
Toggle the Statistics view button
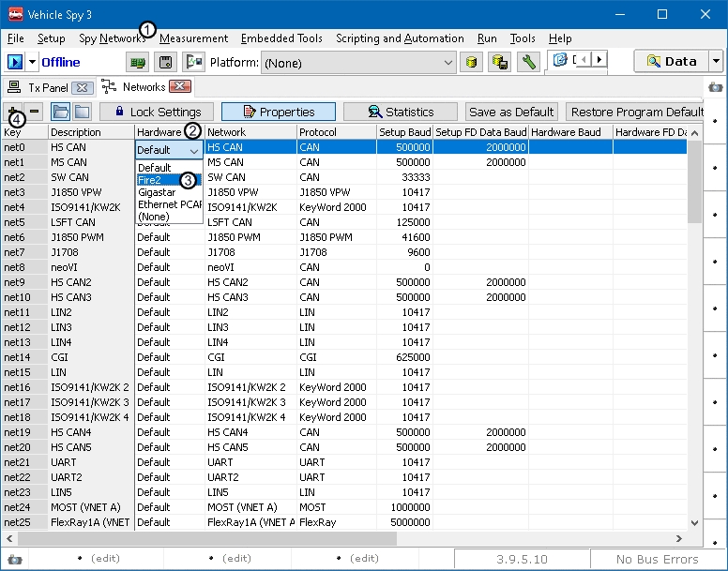pos(401,112)
